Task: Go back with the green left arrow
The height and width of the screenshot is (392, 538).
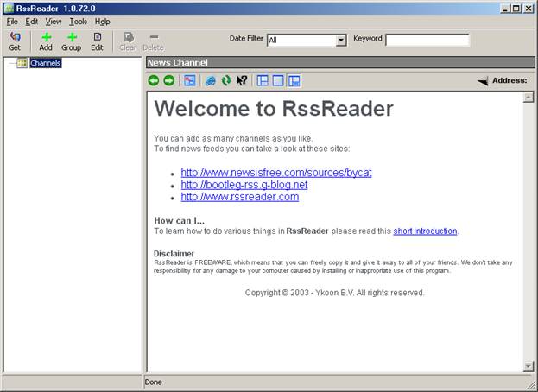Action: (154, 80)
